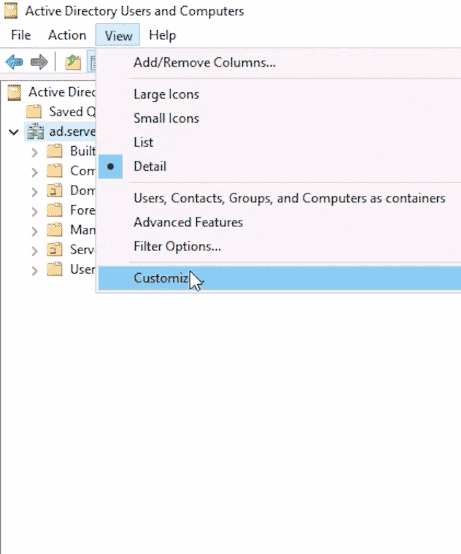Click the Domain Controllers OU icon
This screenshot has width=461, height=554.
pyautogui.click(x=55, y=191)
